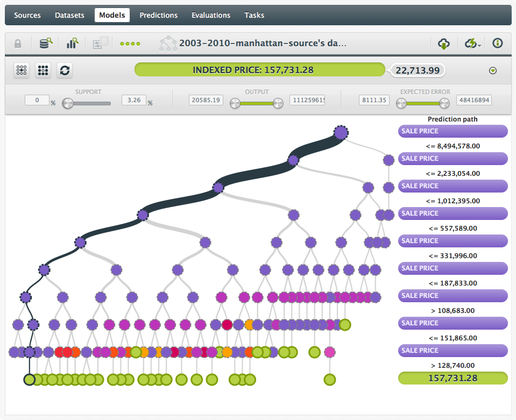Click the root node of the tree
Viewport: 516px width, 420px height.
click(341, 132)
